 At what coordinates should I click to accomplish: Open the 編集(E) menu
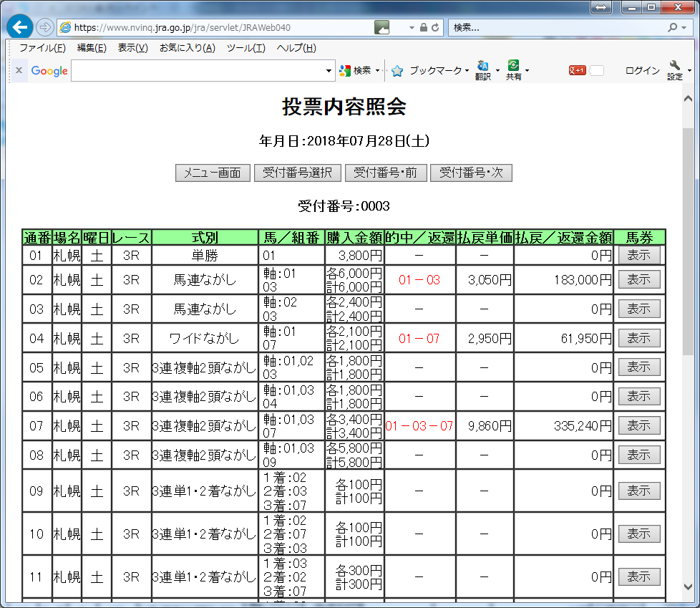[x=92, y=48]
